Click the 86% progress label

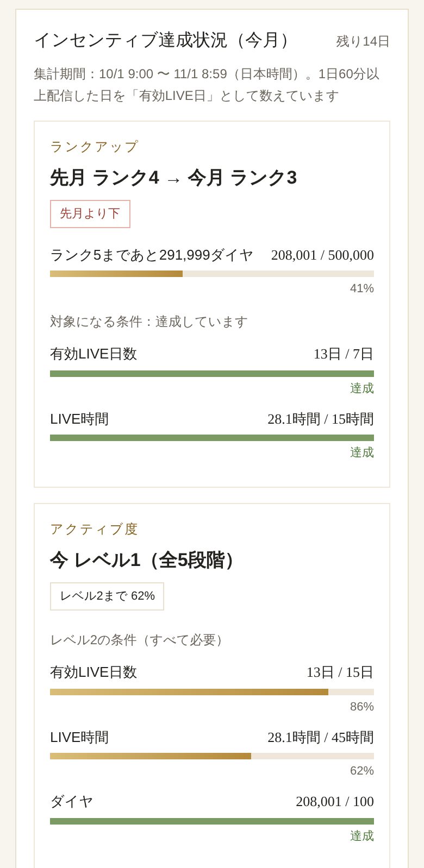(362, 707)
